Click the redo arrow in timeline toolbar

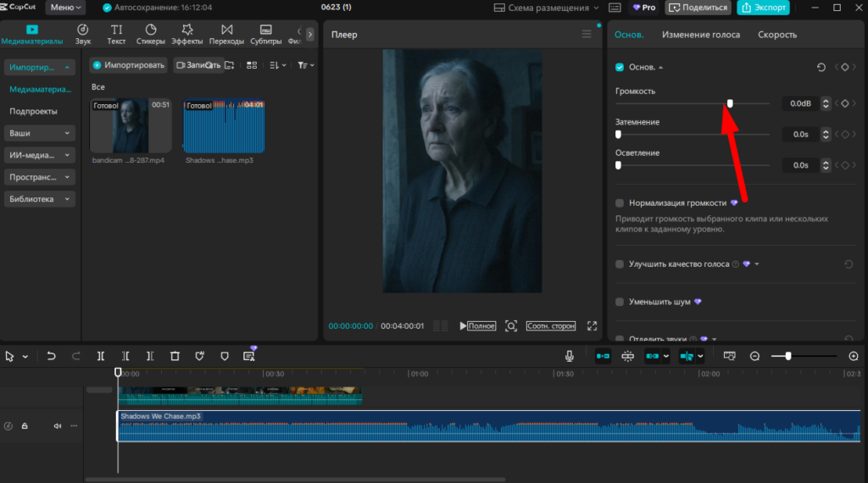[75, 356]
